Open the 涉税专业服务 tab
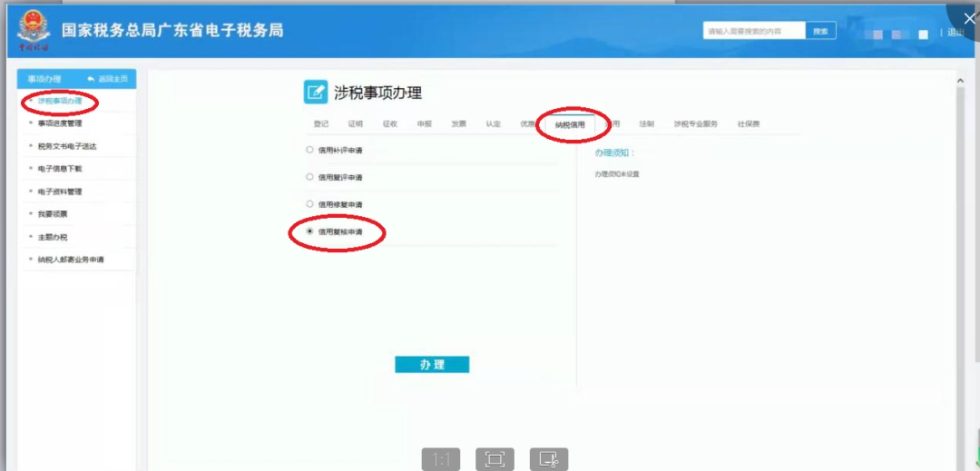This screenshot has width=980, height=471. [695, 123]
